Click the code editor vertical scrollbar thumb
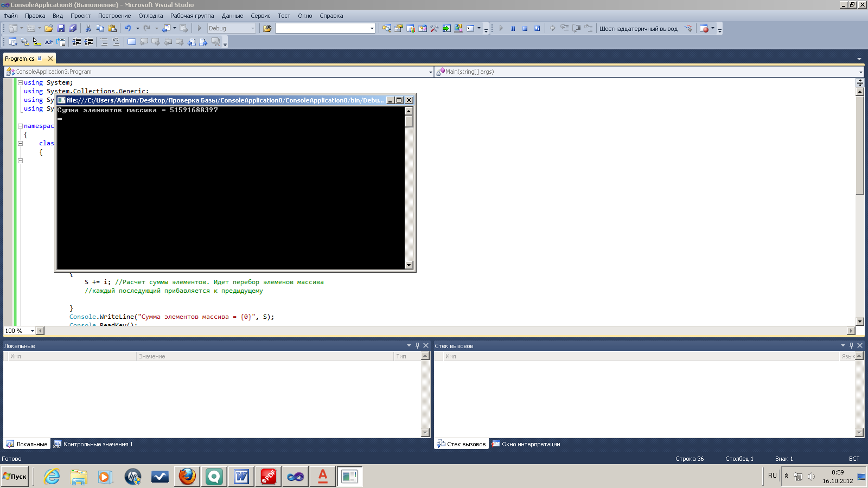 [x=859, y=145]
